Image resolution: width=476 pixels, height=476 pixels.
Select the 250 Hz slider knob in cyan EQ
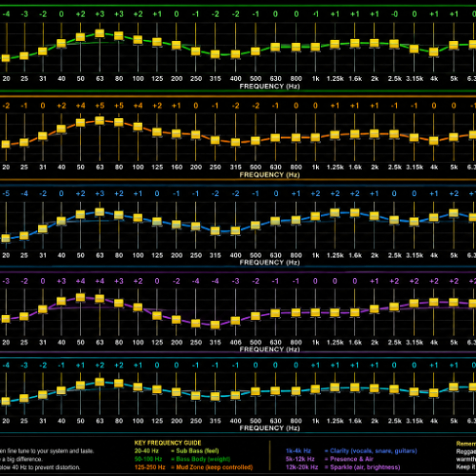(x=196, y=396)
